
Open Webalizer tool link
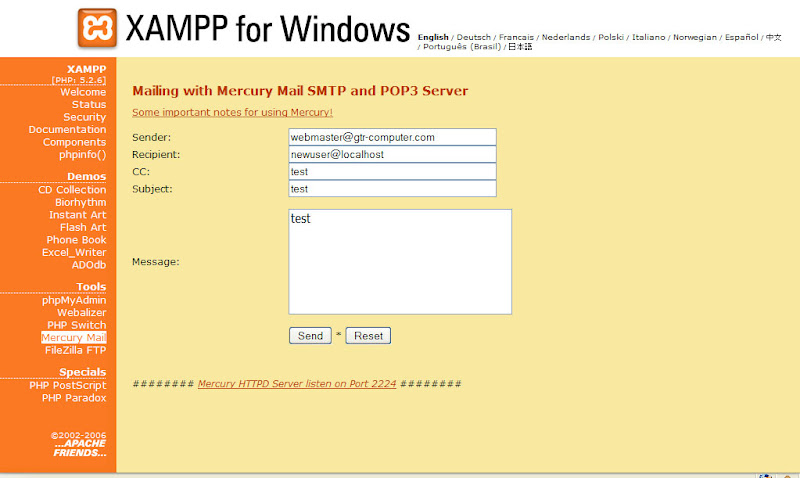click(x=82, y=313)
